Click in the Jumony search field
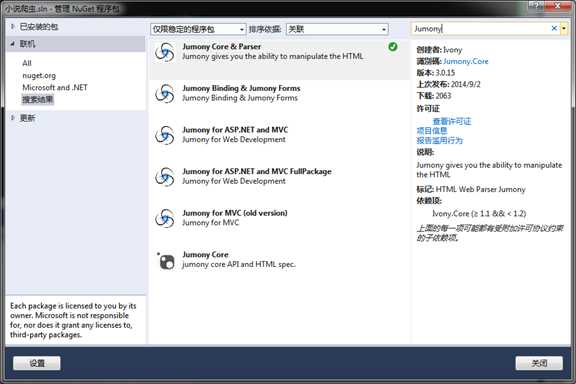 tap(481, 28)
